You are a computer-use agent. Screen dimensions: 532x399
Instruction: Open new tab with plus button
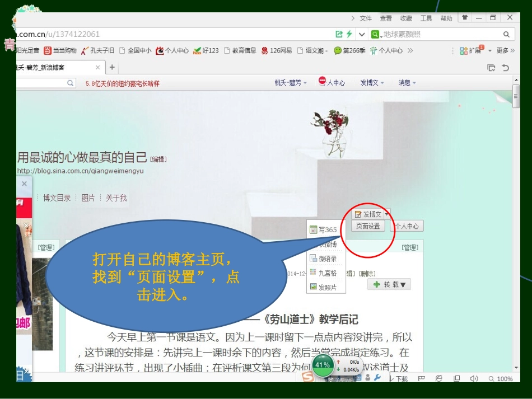click(x=113, y=68)
